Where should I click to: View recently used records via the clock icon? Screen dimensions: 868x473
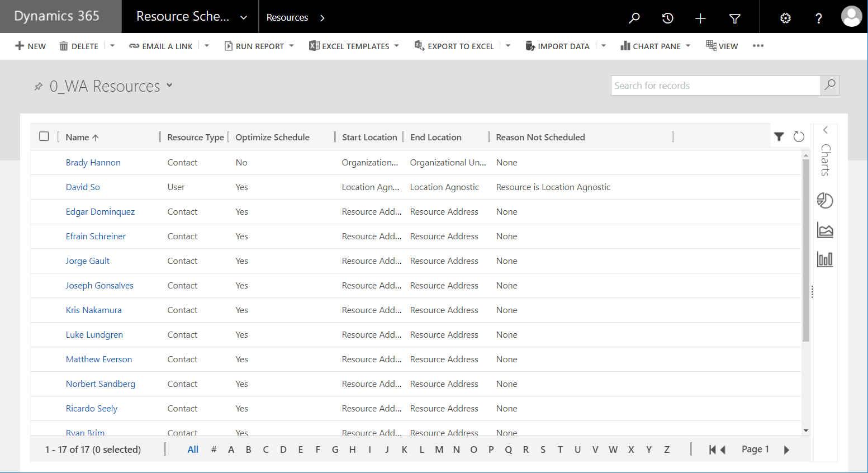(667, 17)
